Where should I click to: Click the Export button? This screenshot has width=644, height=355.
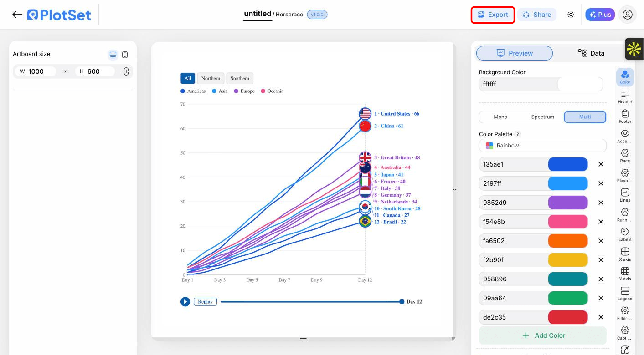(493, 15)
